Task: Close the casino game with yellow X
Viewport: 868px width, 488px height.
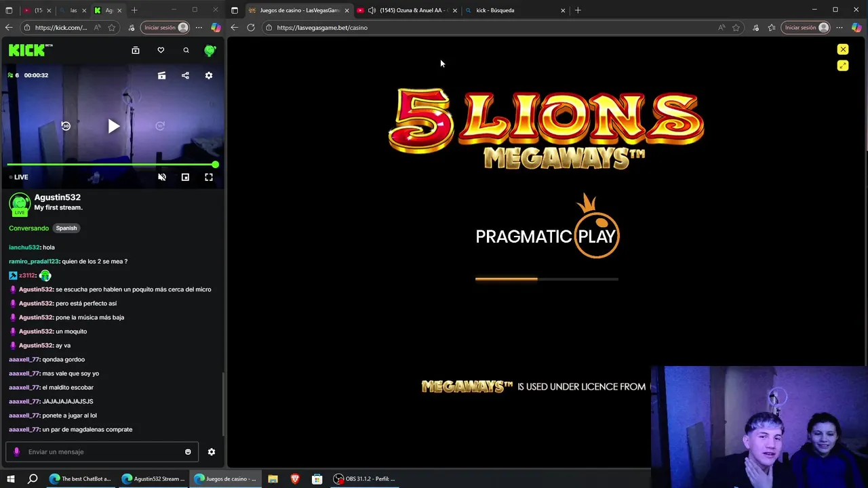Action: pyautogui.click(x=843, y=49)
